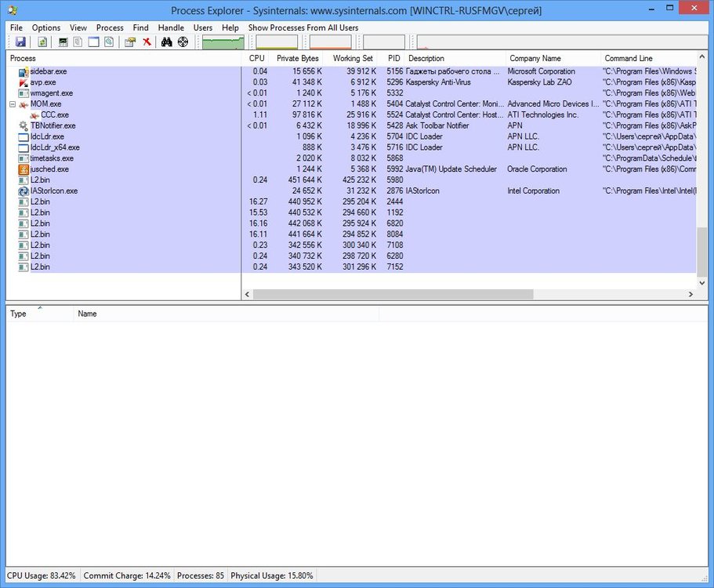This screenshot has width=714, height=588.
Task: Open System Information from the toolbar
Action: [63, 42]
